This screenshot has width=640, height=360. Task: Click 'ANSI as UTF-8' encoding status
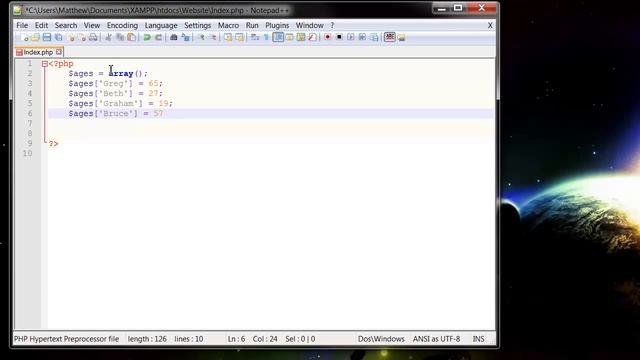(436, 339)
